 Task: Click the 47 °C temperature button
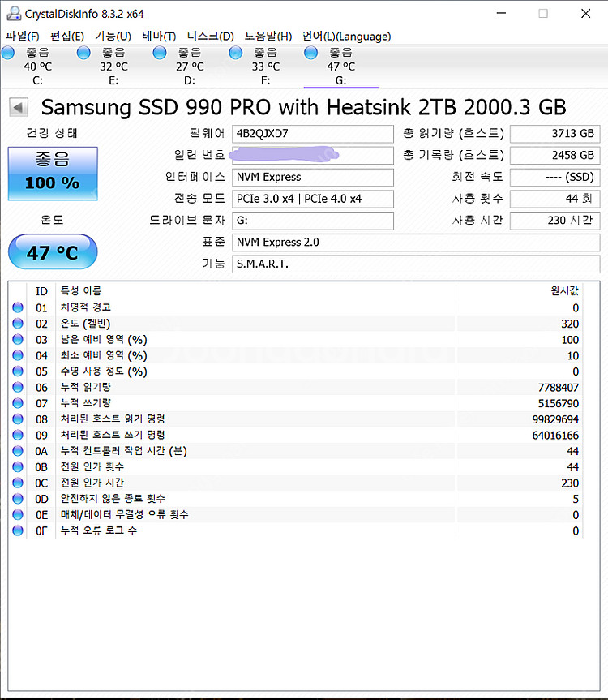coord(53,252)
